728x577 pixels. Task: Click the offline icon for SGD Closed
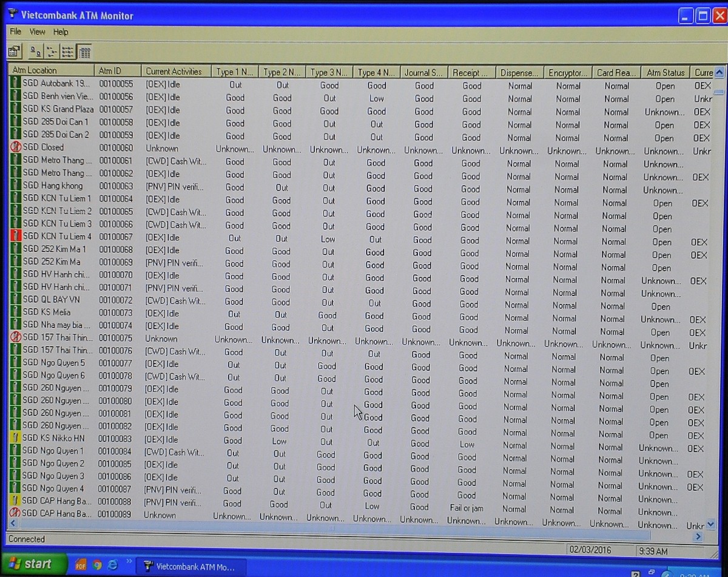click(x=16, y=147)
